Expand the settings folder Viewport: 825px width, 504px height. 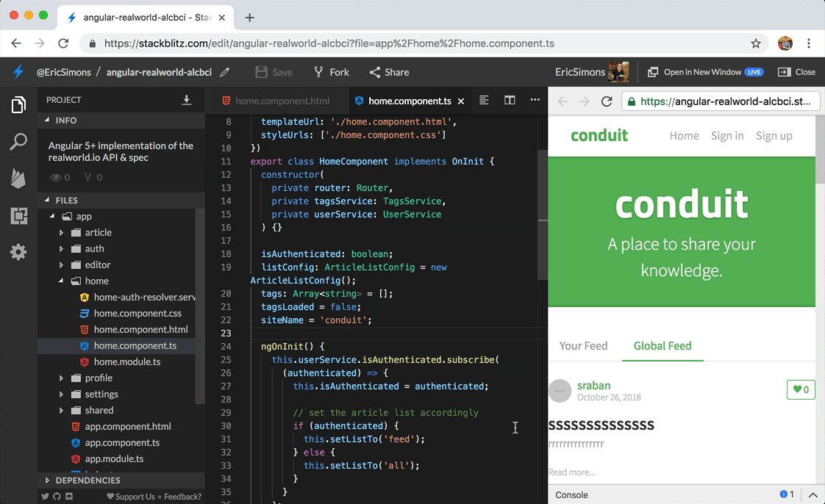click(61, 394)
